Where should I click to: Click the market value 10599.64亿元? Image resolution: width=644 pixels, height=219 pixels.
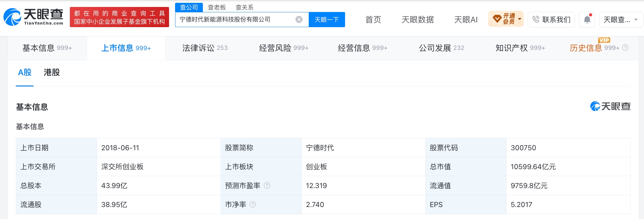pos(533,167)
